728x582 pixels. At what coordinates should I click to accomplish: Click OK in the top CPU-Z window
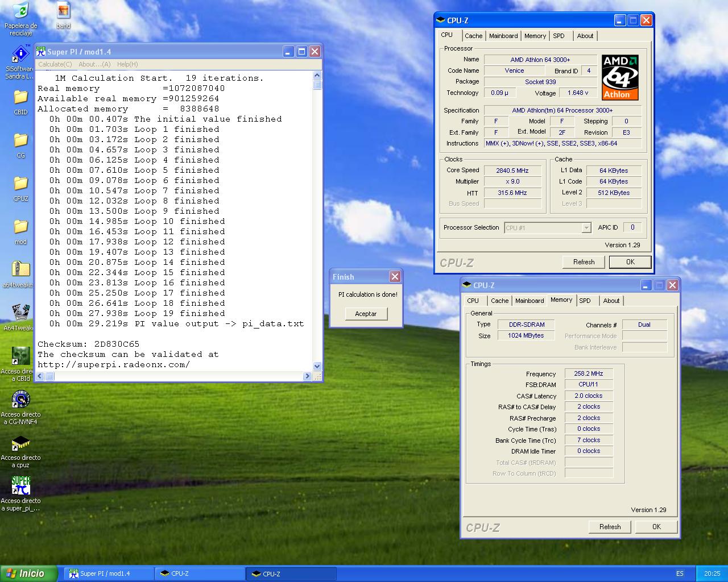point(630,262)
